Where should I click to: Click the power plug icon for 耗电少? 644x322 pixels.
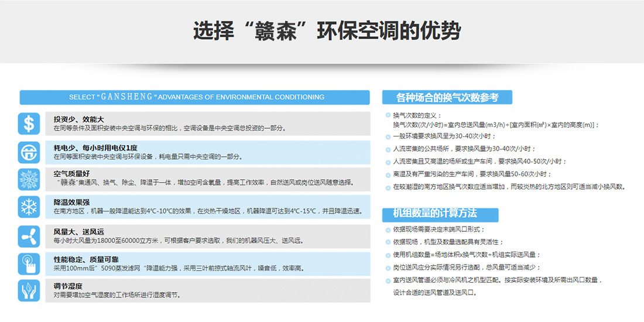pyautogui.click(x=29, y=151)
